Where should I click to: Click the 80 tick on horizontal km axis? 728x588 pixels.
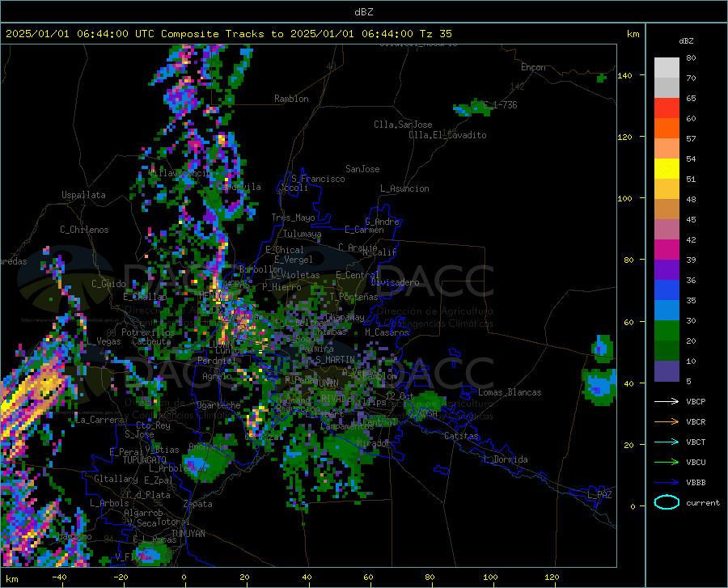[x=430, y=577]
